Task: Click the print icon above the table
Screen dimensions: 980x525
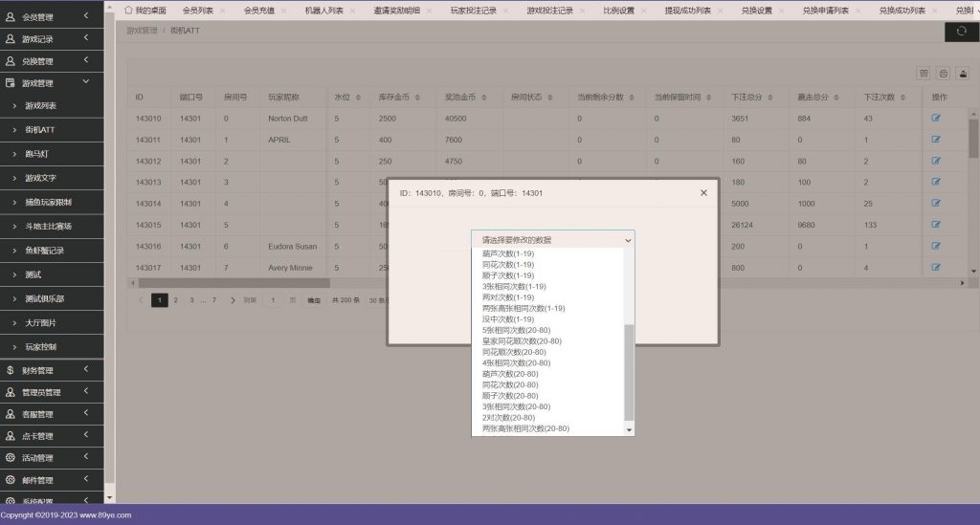Action: coord(943,74)
